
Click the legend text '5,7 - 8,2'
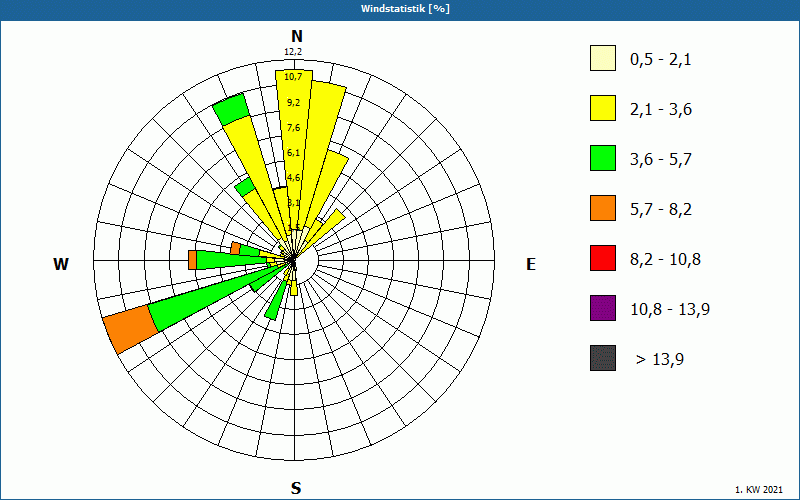(661, 210)
